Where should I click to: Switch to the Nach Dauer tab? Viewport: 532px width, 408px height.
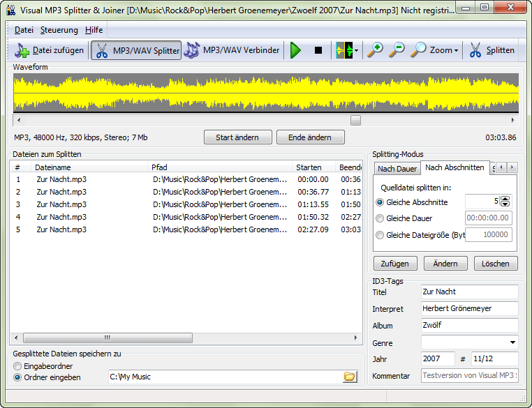pyautogui.click(x=397, y=168)
